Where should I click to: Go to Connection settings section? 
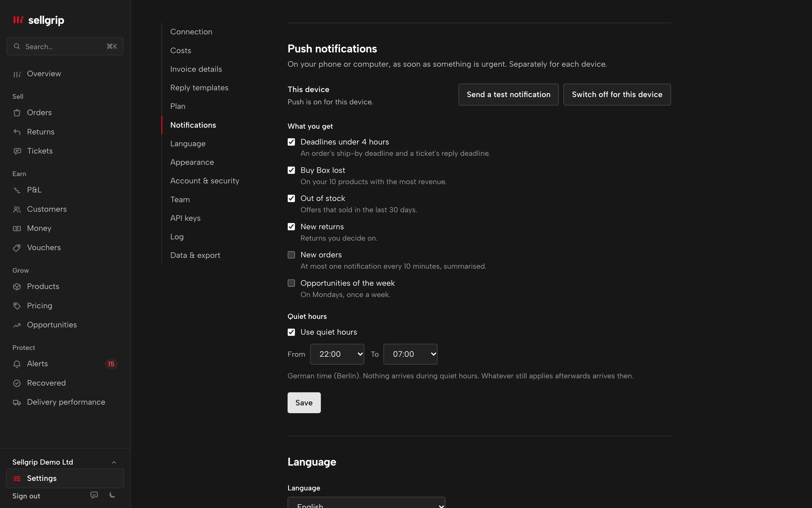click(191, 32)
